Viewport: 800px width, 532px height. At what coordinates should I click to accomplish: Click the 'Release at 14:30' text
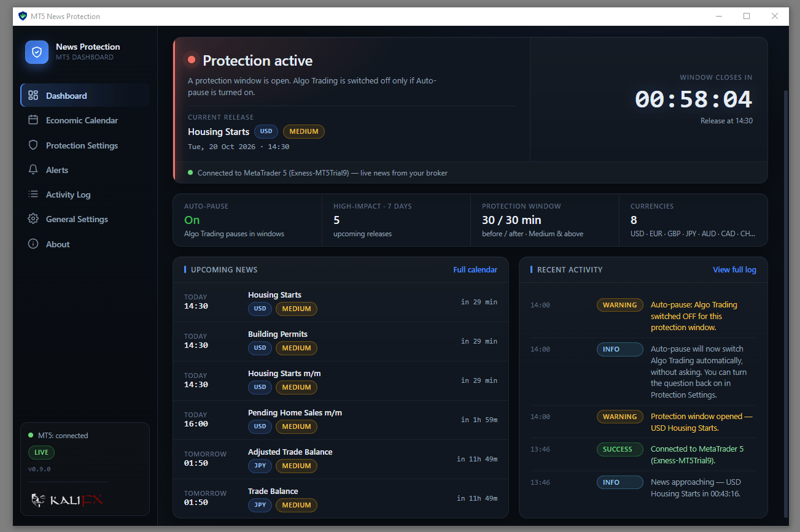click(726, 121)
